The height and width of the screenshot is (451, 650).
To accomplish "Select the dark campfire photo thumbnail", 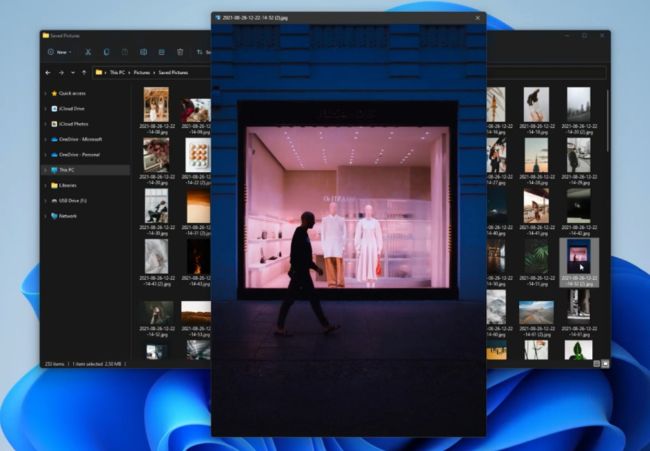I will (x=198, y=257).
